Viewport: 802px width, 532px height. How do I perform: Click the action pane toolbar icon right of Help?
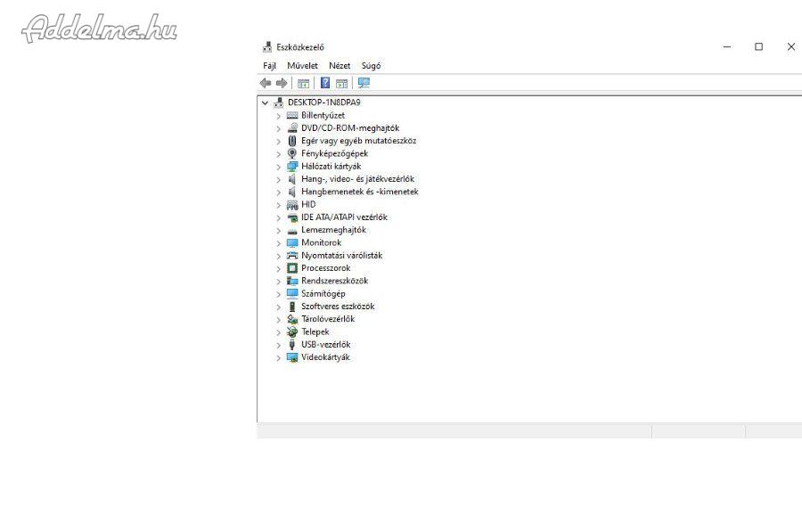tap(341, 83)
